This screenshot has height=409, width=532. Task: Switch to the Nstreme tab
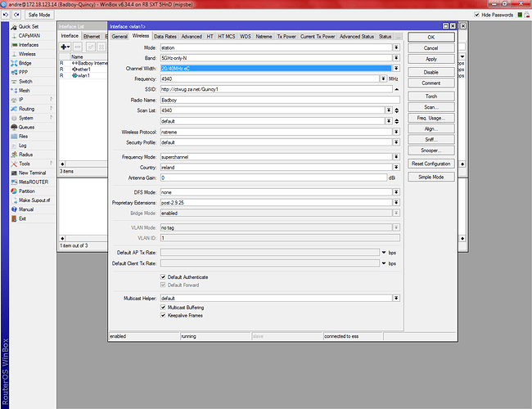[264, 37]
